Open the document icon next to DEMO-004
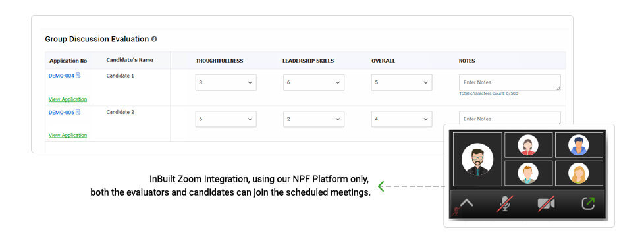644x239 pixels. tap(78, 75)
